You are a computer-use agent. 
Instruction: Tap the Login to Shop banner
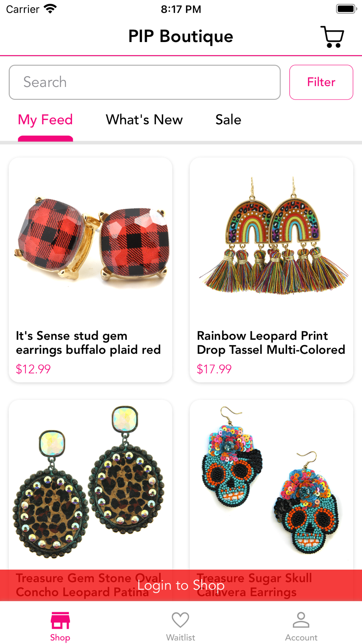(181, 585)
